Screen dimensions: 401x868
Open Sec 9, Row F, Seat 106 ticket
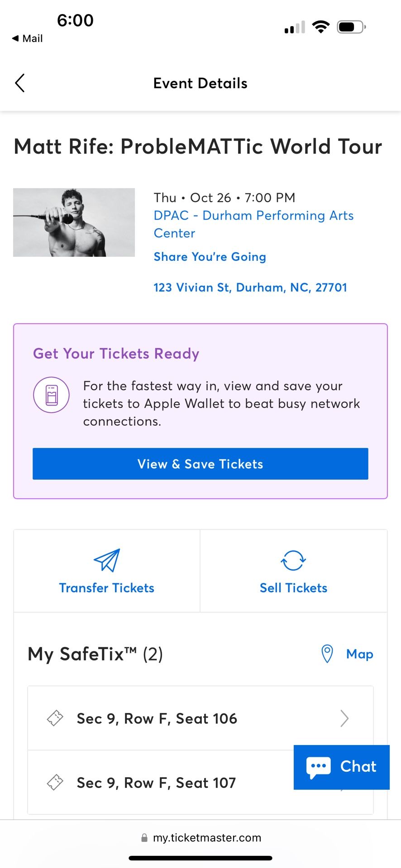200,718
